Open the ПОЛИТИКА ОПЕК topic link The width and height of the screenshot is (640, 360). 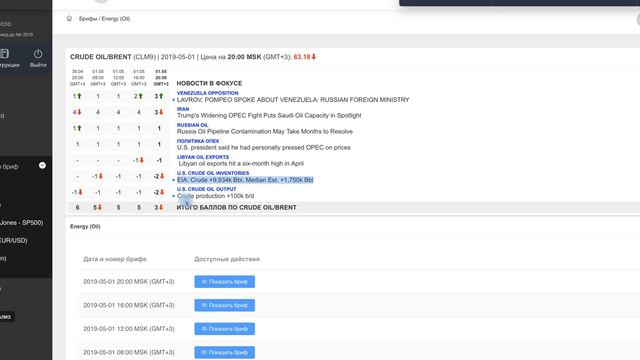pyautogui.click(x=198, y=141)
